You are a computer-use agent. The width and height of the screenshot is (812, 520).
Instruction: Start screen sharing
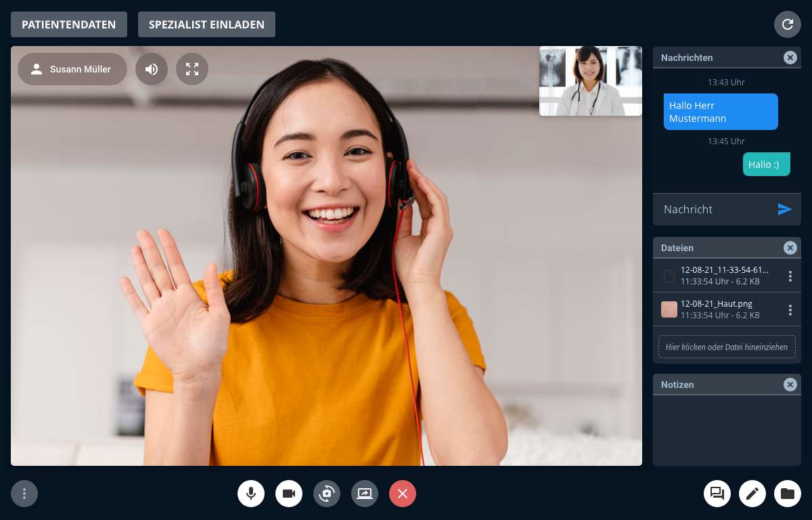click(365, 494)
